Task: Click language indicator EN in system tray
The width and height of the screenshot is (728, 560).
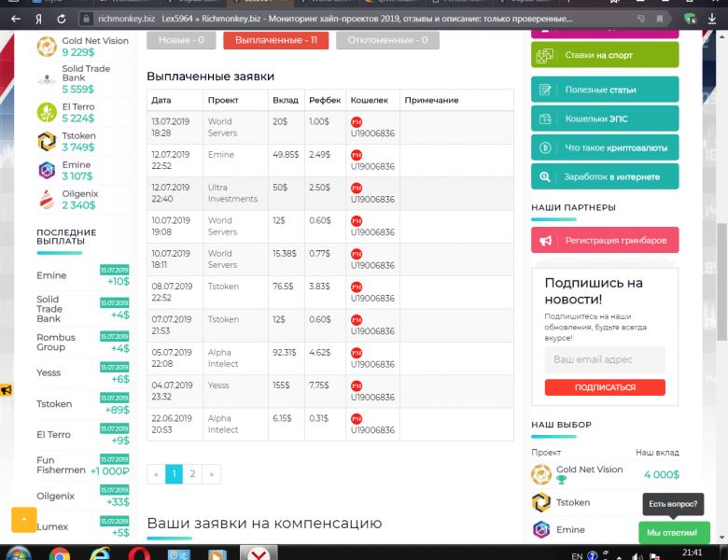Action: [577, 556]
